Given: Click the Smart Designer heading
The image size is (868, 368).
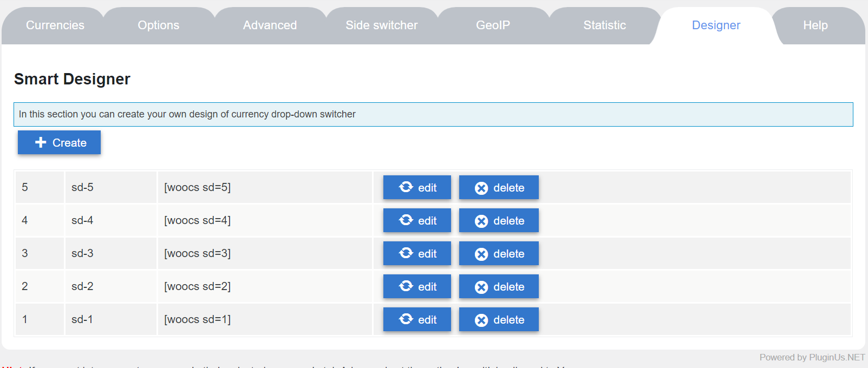Looking at the screenshot, I should [72, 79].
